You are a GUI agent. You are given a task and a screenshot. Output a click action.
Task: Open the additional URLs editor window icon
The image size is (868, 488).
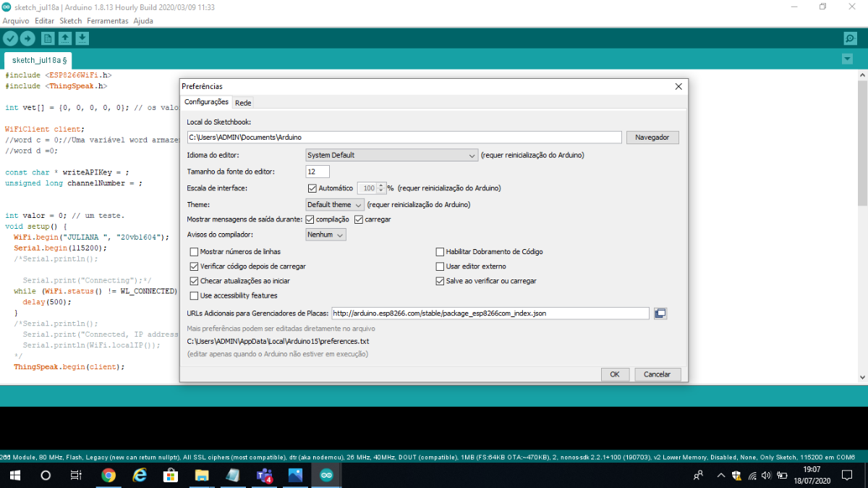(x=660, y=314)
